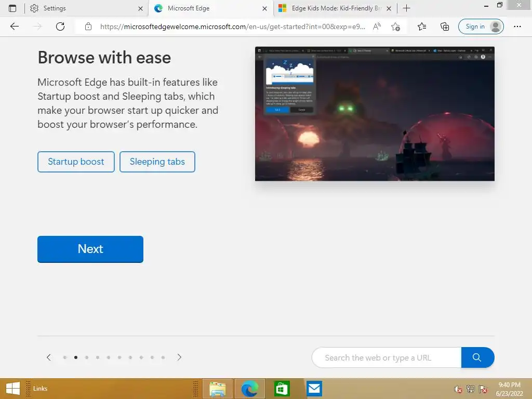Select the sixth carousel dot
The image size is (532, 399).
tap(119, 357)
